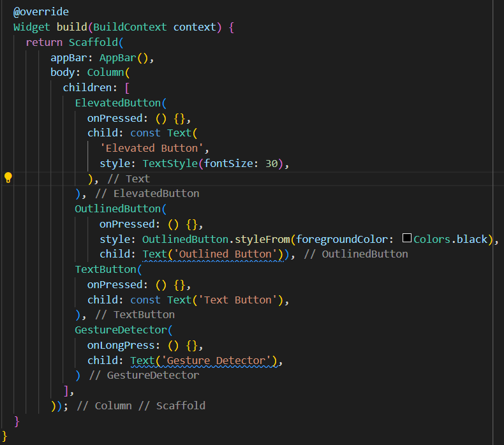Screen dimensions: 504x445
Task: Click the '// Scaffold' closing comment
Action: coord(172,406)
